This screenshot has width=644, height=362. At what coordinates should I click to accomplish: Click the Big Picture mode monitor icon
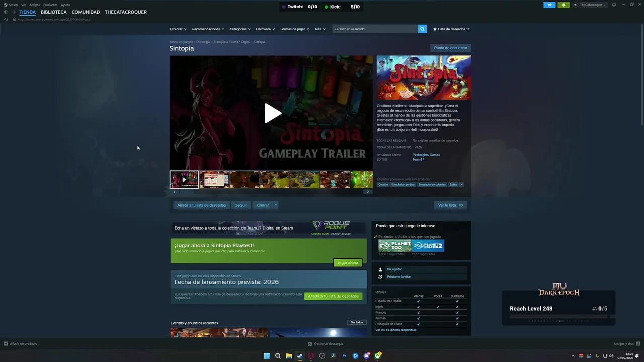pos(614,5)
